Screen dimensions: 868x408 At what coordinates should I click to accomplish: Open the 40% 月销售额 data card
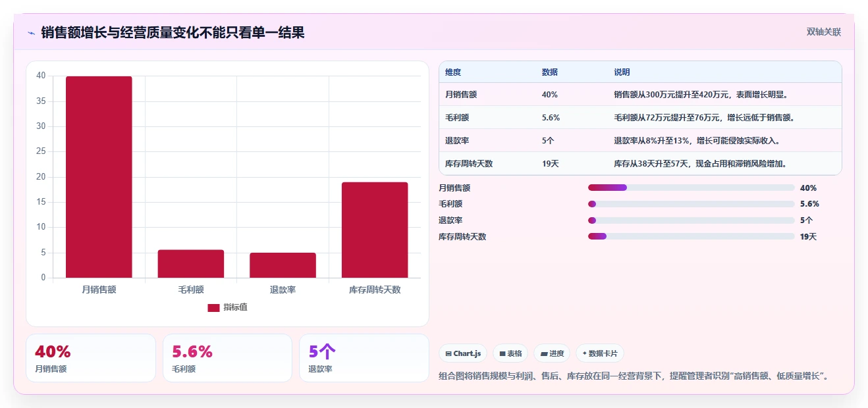coord(91,358)
